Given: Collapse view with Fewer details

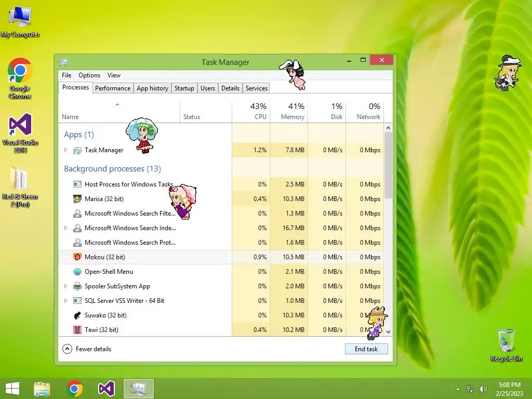Looking at the screenshot, I should [x=87, y=349].
